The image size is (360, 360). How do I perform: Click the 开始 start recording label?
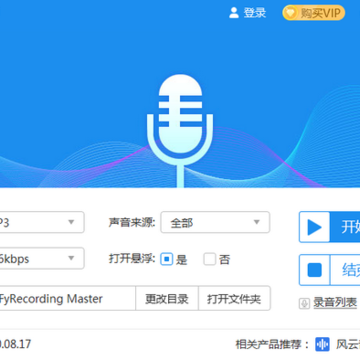coord(350,227)
